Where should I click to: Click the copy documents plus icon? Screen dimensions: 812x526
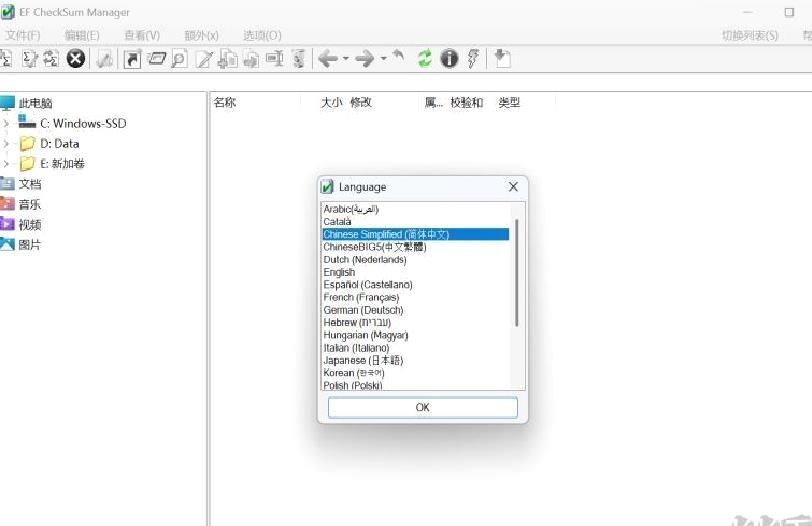click(x=228, y=59)
